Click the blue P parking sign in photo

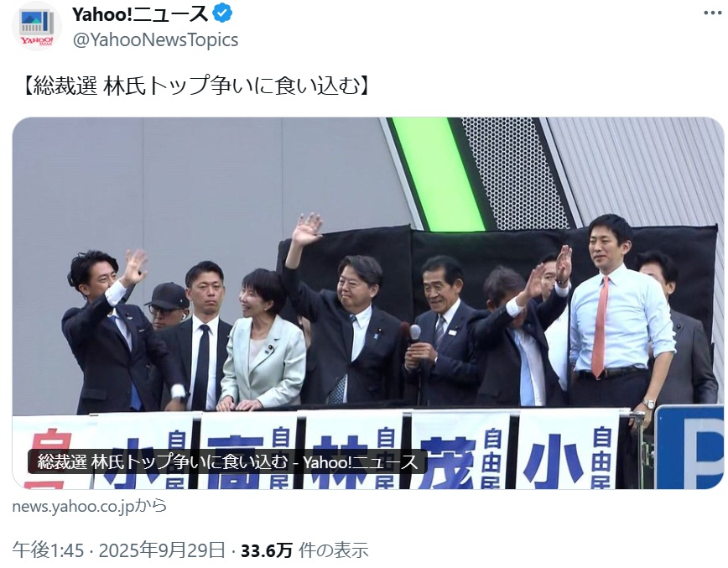tap(689, 447)
